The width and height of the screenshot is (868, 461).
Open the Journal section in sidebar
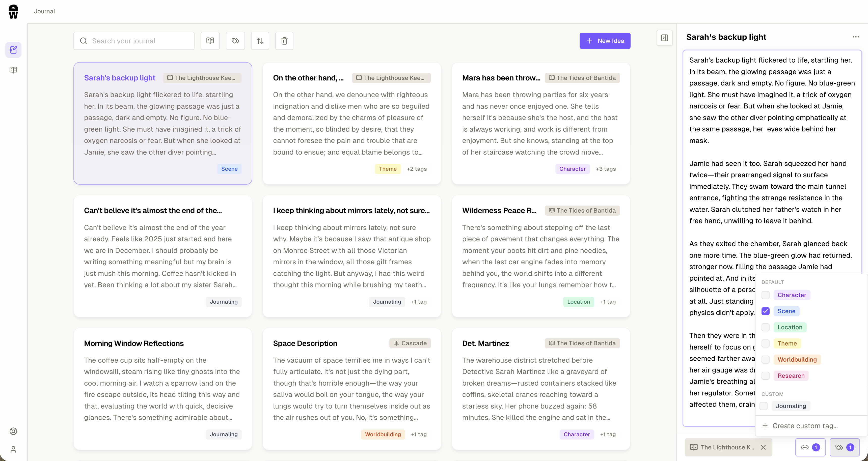click(13, 50)
